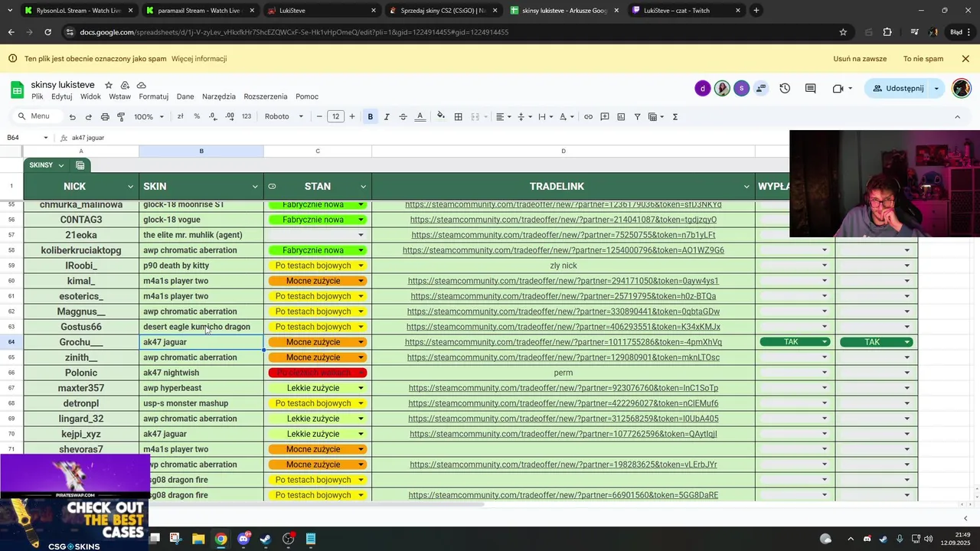This screenshot has width=980, height=551.
Task: Print the spreadsheet using the printer icon
Action: tap(105, 117)
